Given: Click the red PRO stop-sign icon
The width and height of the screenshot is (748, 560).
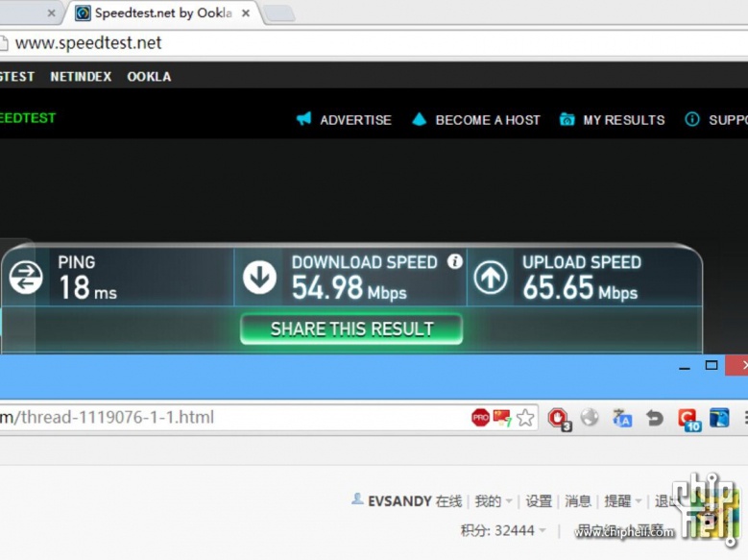Looking at the screenshot, I should pos(480,418).
